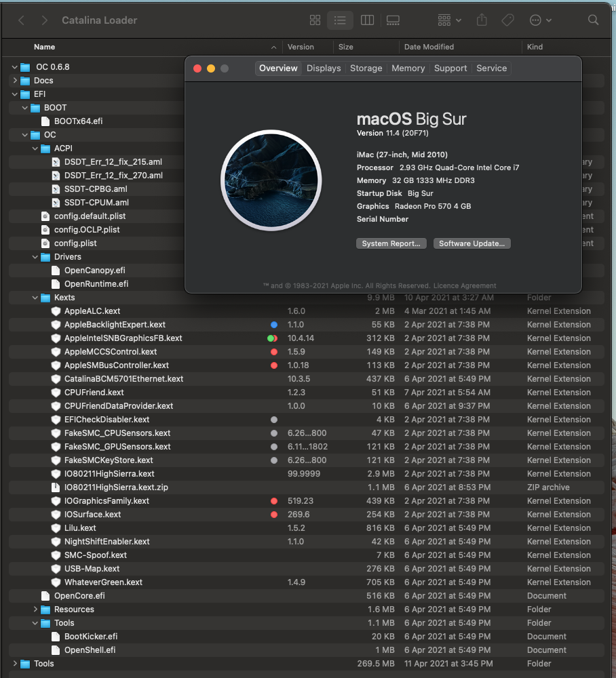Select the NightShiftEnabler.kext row
616x678 pixels.
click(306, 541)
